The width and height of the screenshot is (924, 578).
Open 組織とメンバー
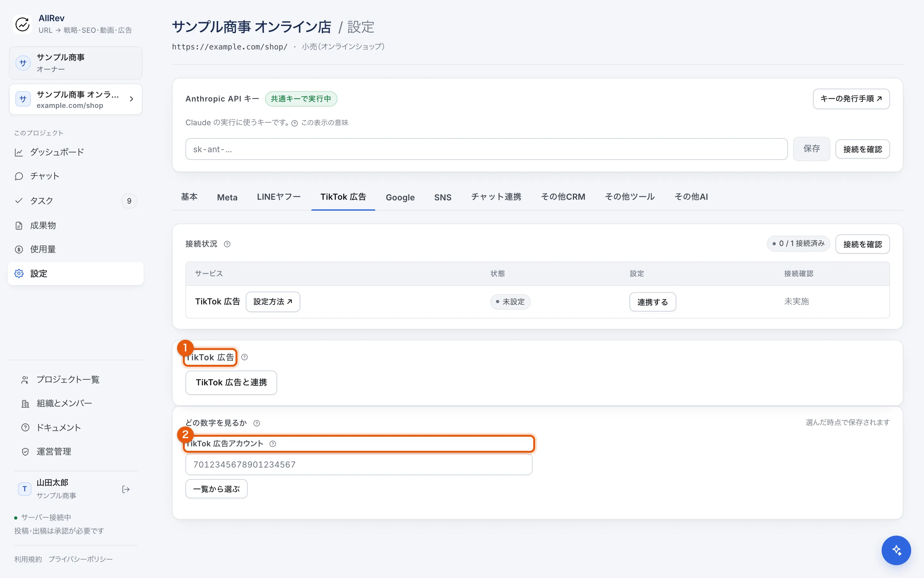(x=76, y=403)
